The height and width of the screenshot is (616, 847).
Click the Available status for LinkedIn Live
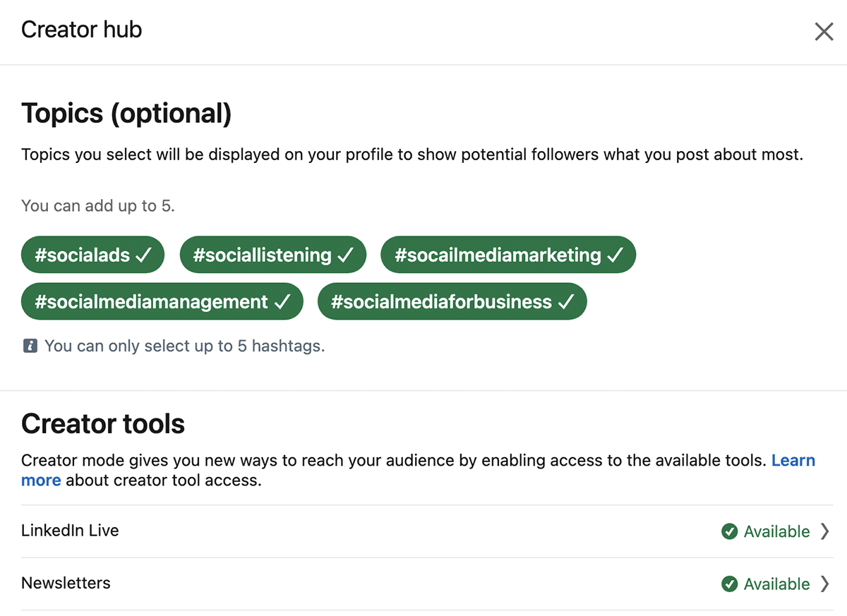pyautogui.click(x=776, y=531)
